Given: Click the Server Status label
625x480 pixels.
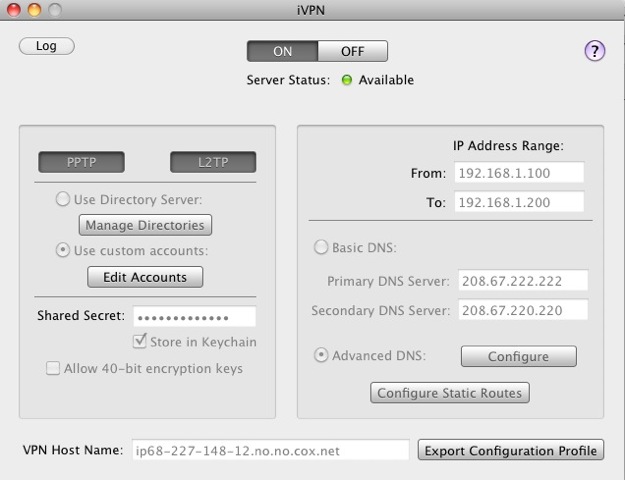Looking at the screenshot, I should (288, 80).
